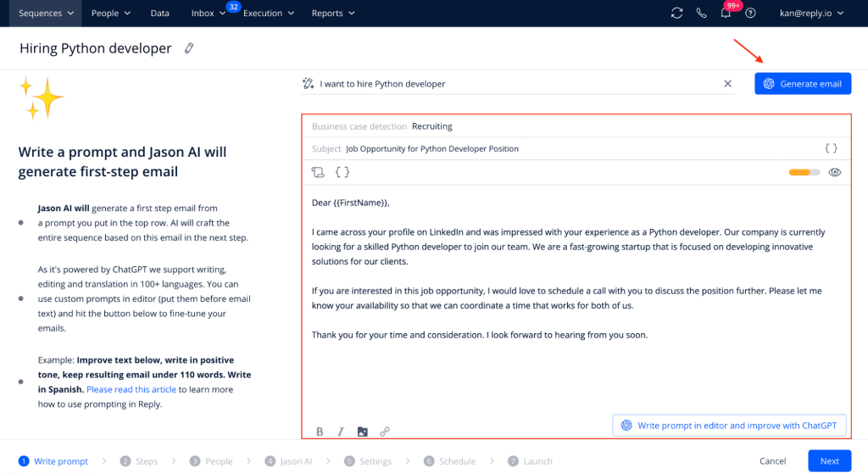The image size is (868, 473).
Task: Select step 7 Launch
Action: tap(530, 461)
